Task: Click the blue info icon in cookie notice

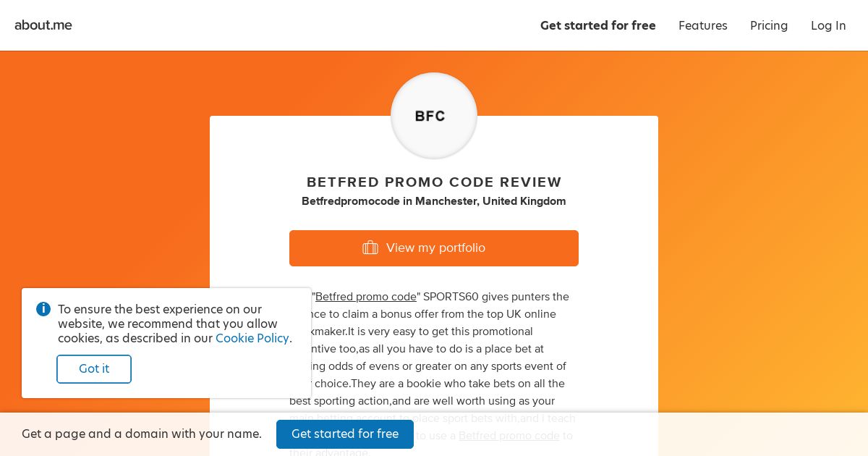Action: [x=43, y=309]
